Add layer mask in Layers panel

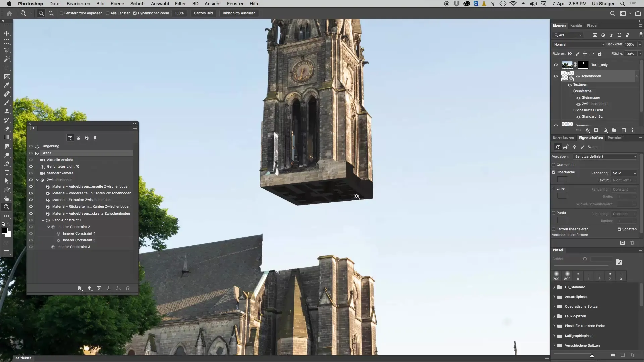[596, 130]
